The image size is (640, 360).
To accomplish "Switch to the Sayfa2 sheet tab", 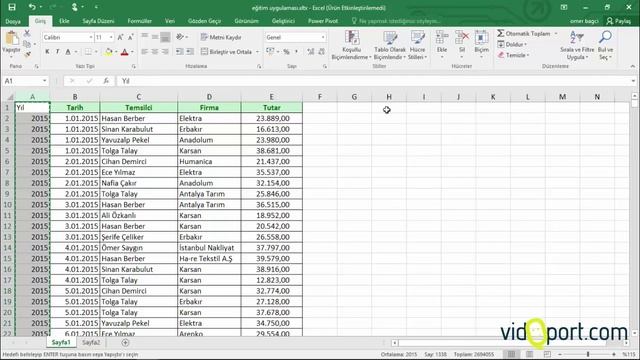I will [x=91, y=342].
